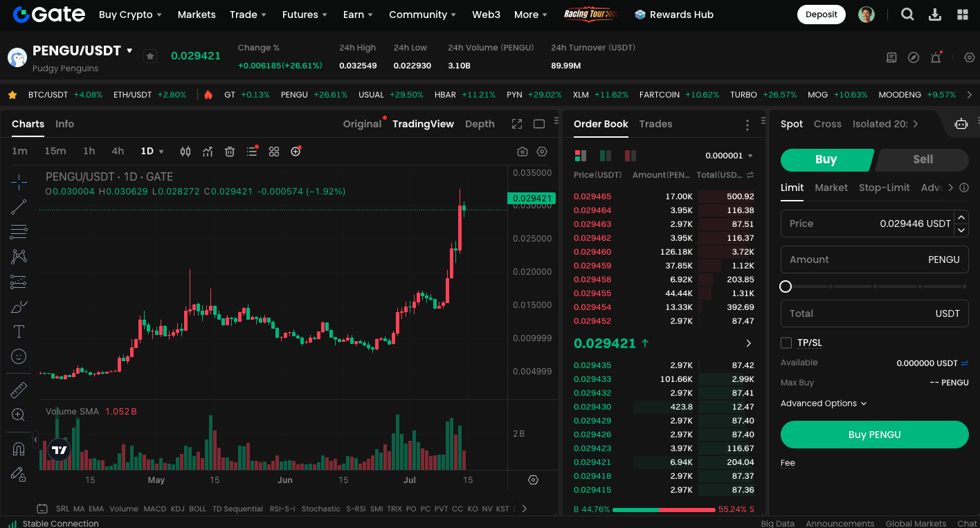The image size is (980, 528).
Task: Click the Amount input field
Action: (874, 260)
